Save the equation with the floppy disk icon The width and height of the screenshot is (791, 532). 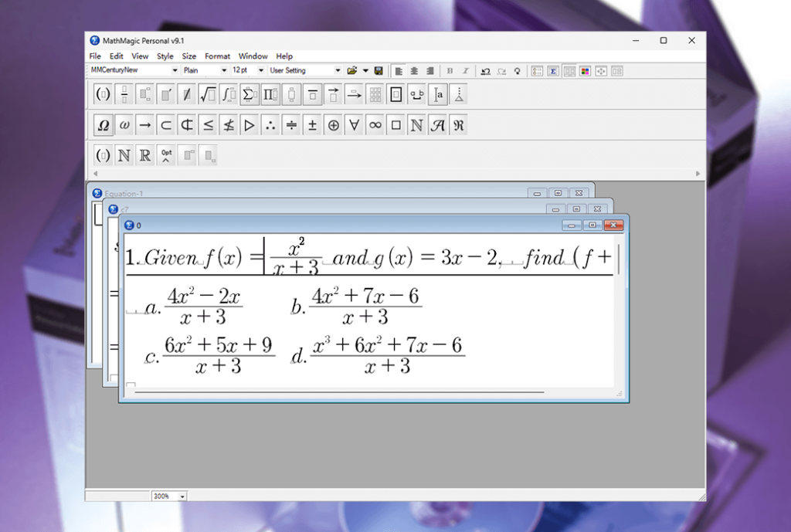click(x=379, y=71)
